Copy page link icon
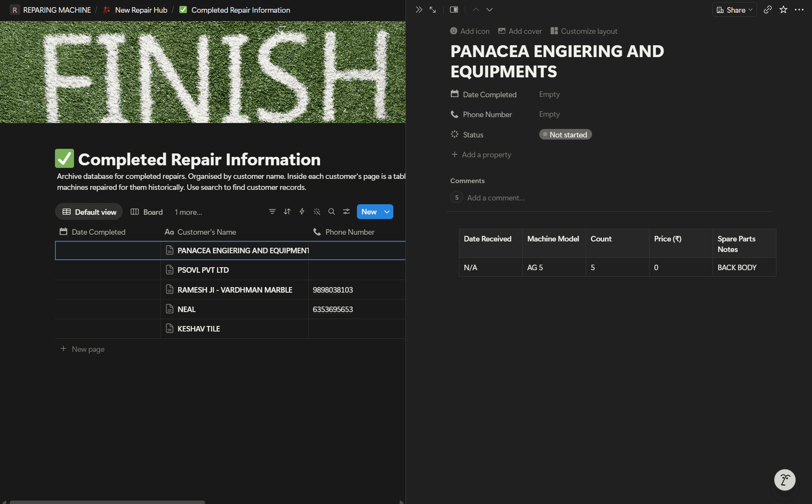 pyautogui.click(x=768, y=10)
